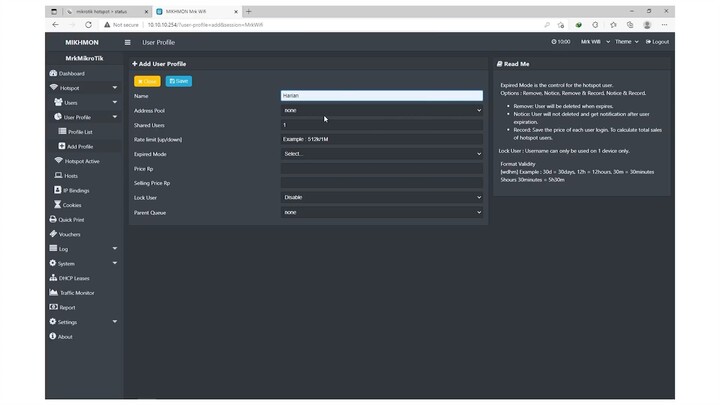This screenshot has width=720, height=405.
Task: Collapse the User Profile submenu arrow
Action: 115,117
